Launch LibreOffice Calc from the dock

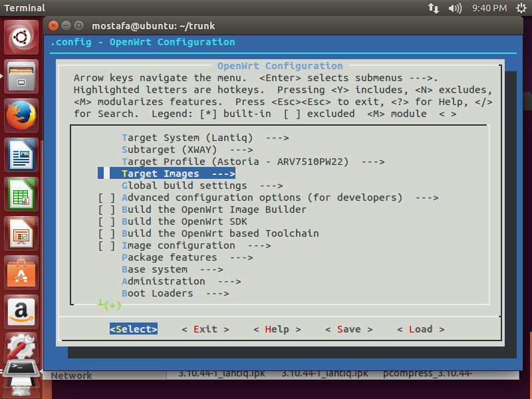pos(21,194)
